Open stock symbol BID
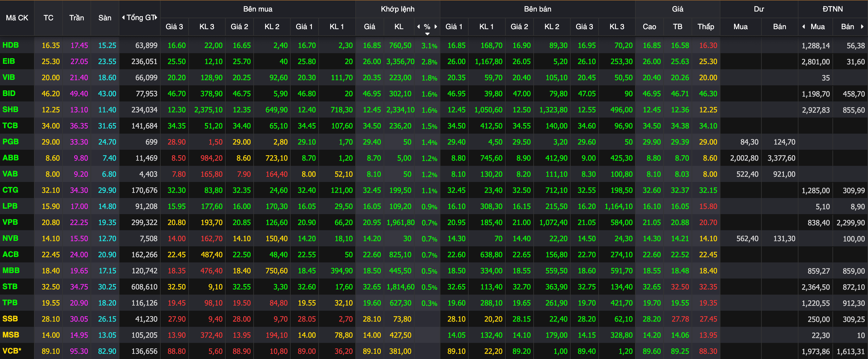Screen dimensions: 868x359 (9, 93)
